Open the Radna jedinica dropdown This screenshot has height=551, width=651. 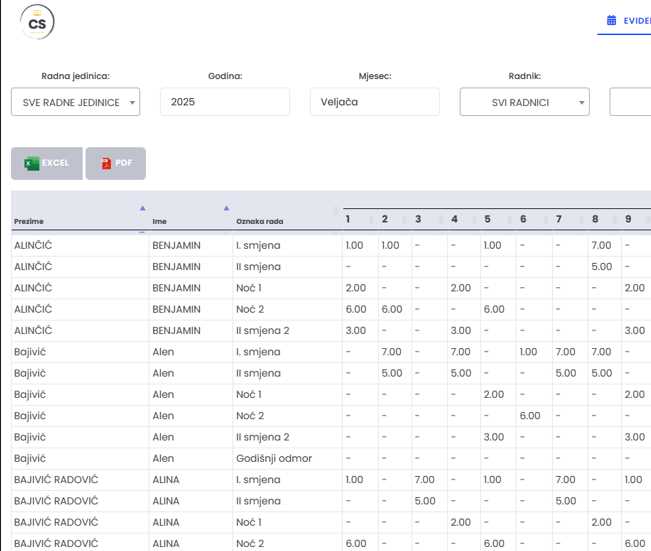point(75,102)
